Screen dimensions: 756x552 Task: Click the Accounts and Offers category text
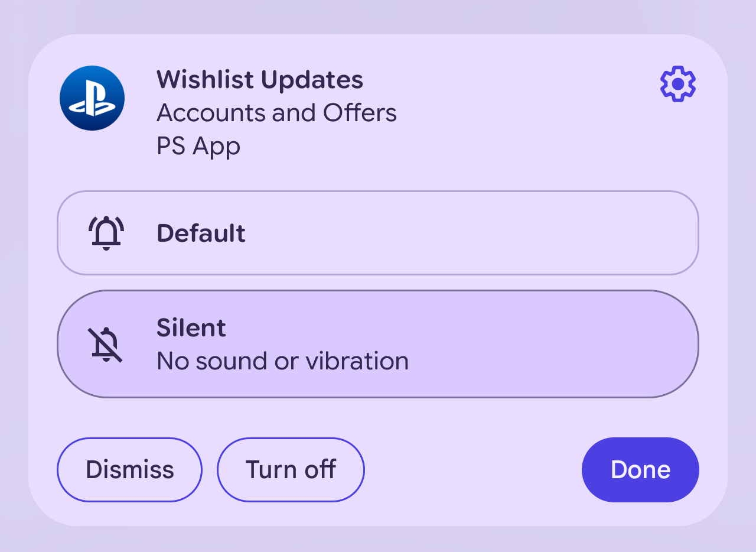[276, 113]
